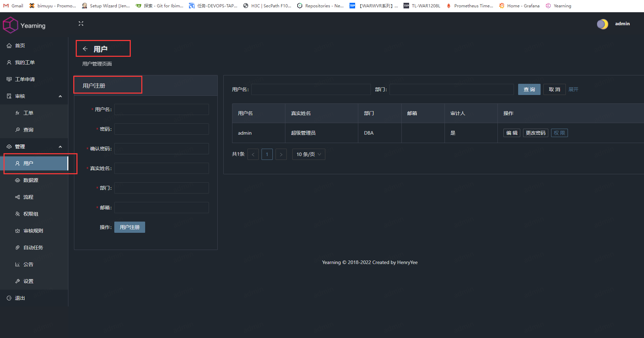644x338 pixels.
Task: Click 更改密码 for the admin user
Action: pos(536,133)
